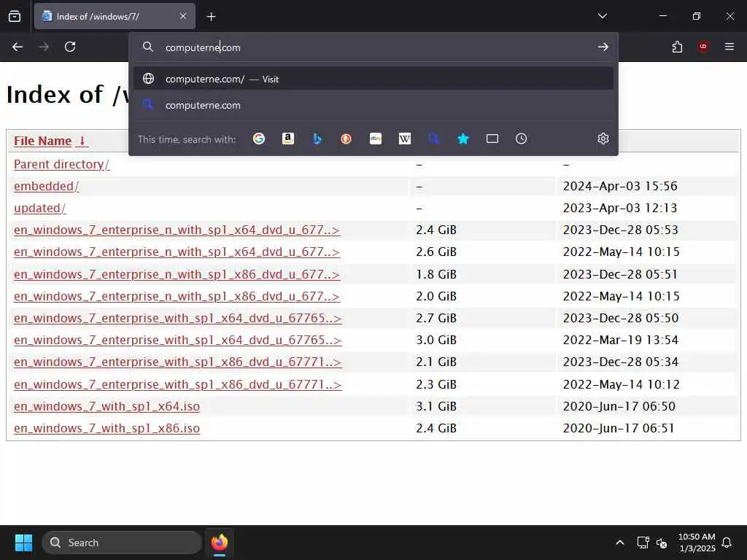The width and height of the screenshot is (747, 560).
Task: Go back with the back arrow
Action: click(18, 47)
